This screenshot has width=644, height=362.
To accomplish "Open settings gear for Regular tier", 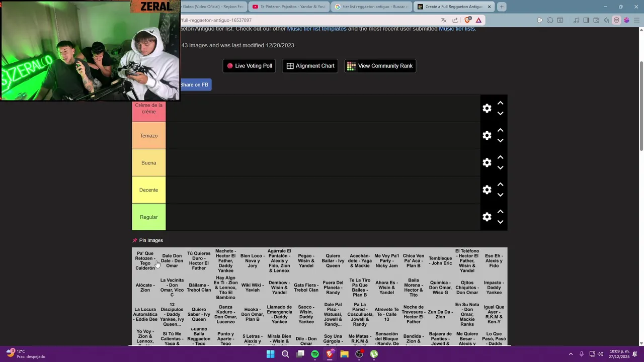I will (x=487, y=217).
